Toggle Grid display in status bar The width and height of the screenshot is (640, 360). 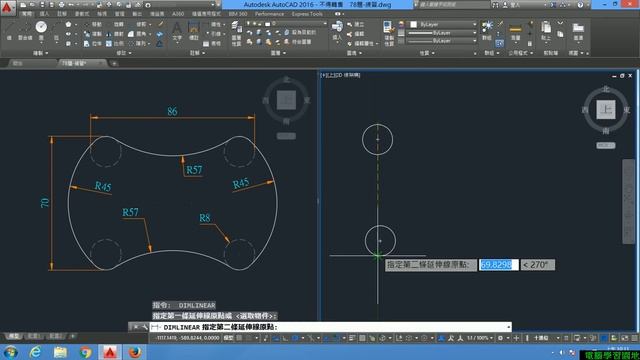pos(240,338)
